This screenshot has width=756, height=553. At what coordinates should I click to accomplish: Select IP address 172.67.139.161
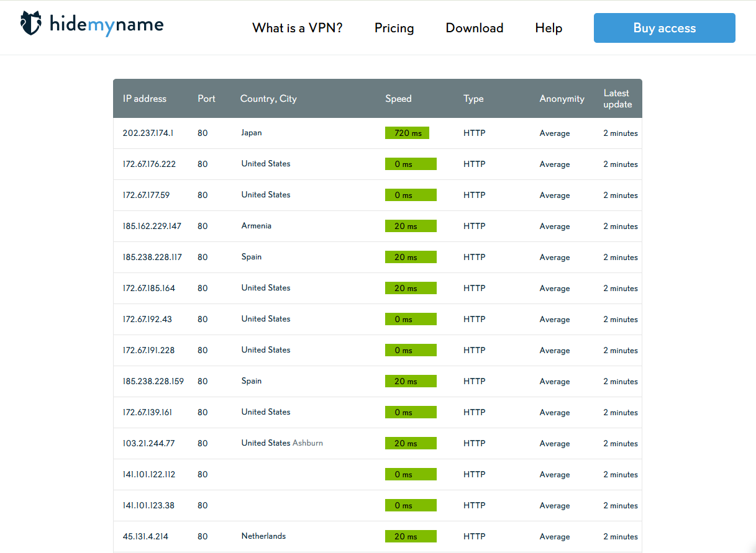[x=147, y=412]
